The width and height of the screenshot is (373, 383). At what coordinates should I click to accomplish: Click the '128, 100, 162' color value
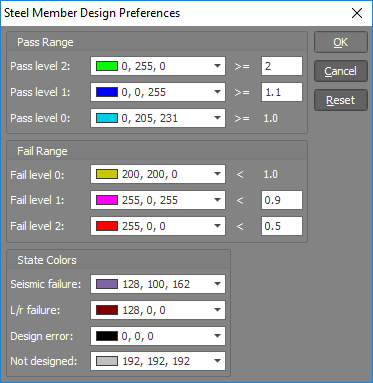click(156, 284)
